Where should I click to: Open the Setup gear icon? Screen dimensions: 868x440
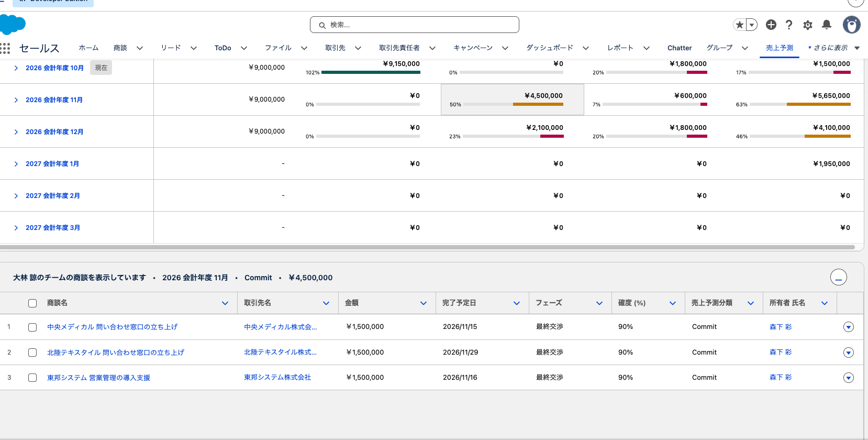[x=808, y=25]
